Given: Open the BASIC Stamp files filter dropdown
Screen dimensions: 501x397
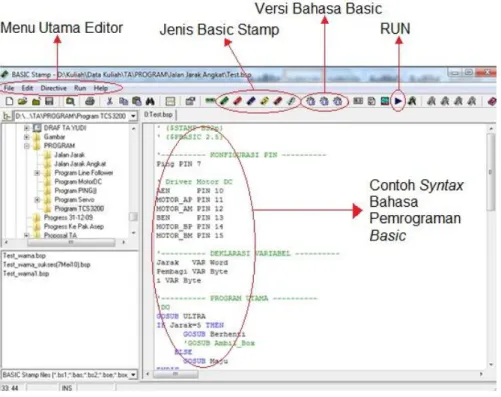Looking at the screenshot, I should (133, 375).
